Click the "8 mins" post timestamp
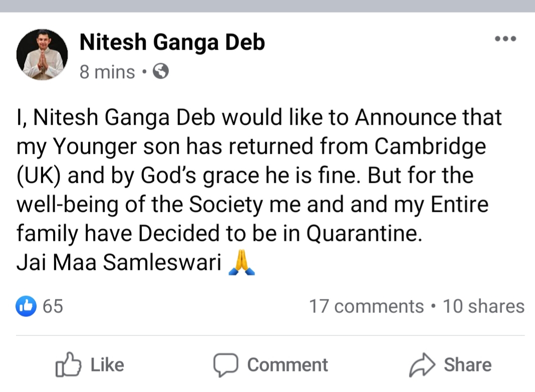This screenshot has width=535, height=392. click(x=107, y=73)
